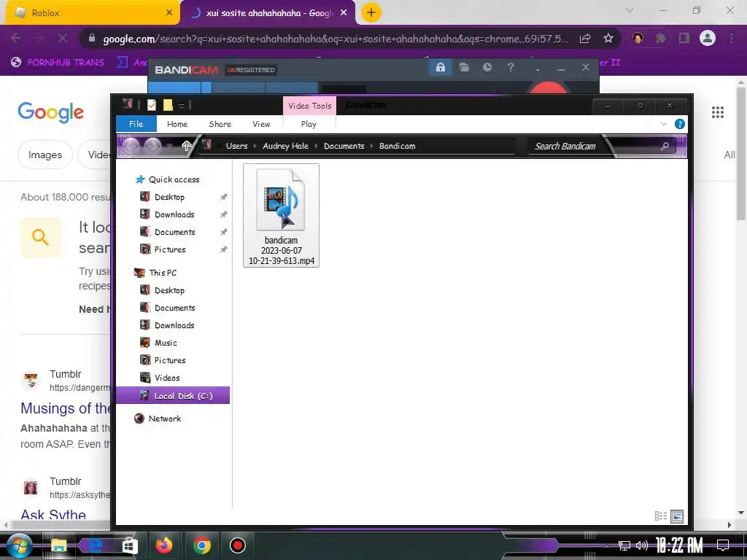Click the Explorer Forward navigation button
The height and width of the screenshot is (560, 747).
click(153, 146)
